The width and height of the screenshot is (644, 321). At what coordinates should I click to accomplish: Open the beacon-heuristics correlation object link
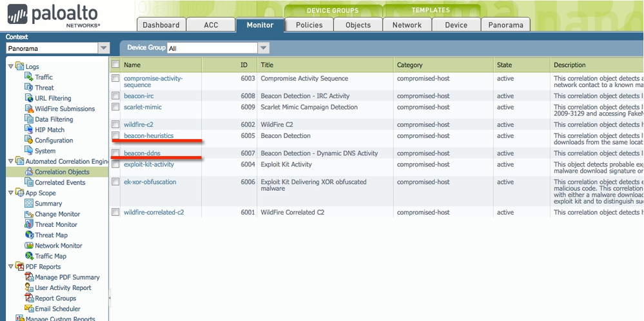[148, 136]
